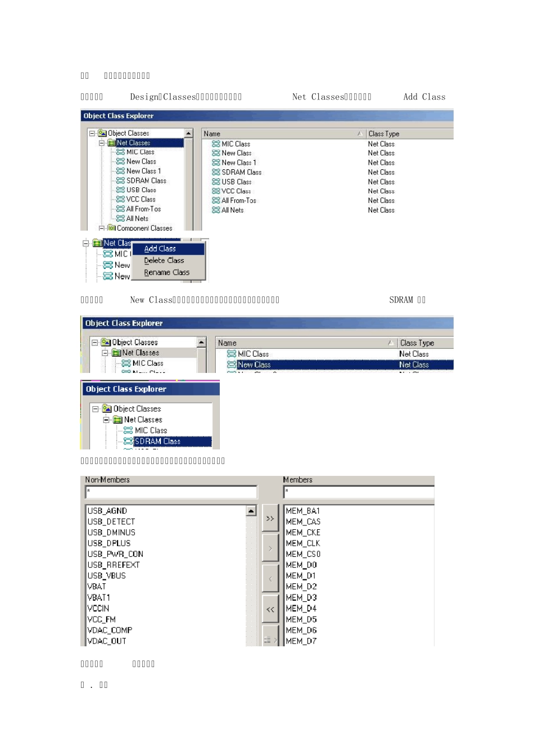The height and width of the screenshot is (756, 534).
Task: Remove selected member with < button
Action: (x=270, y=579)
